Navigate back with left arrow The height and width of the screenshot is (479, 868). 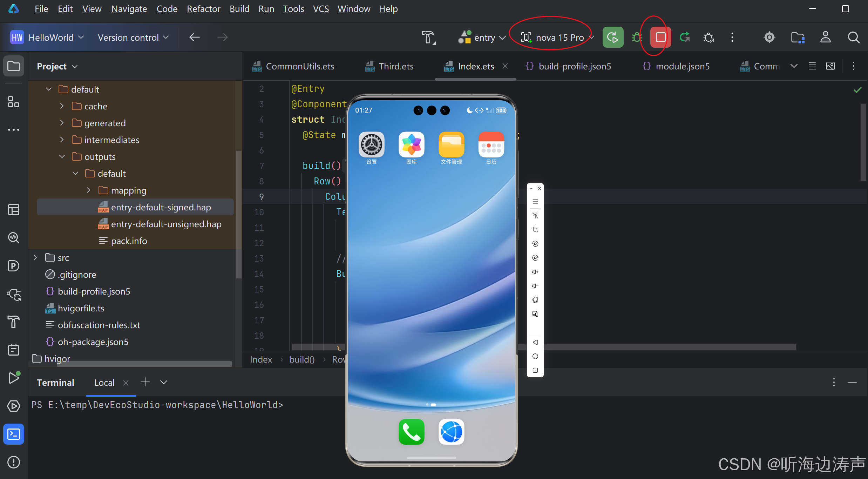(195, 37)
